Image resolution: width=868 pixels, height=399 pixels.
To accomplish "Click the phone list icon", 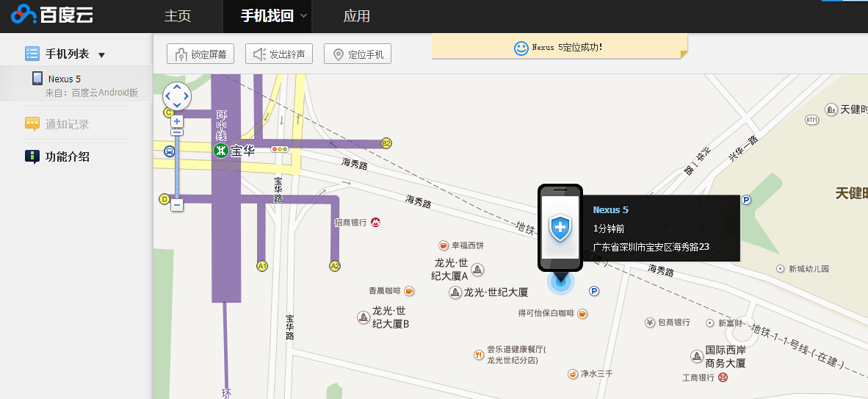I will tap(32, 54).
